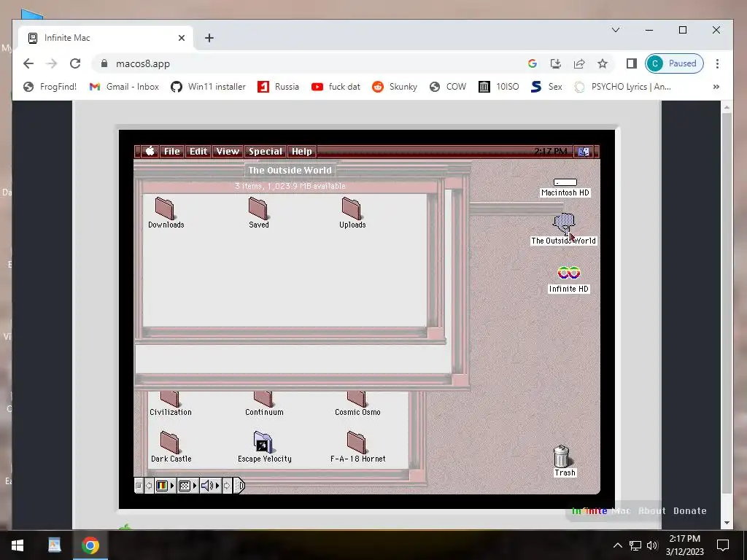This screenshot has height=560, width=747.
Task: Open the FrogFind! bookmark
Action: [x=50, y=87]
